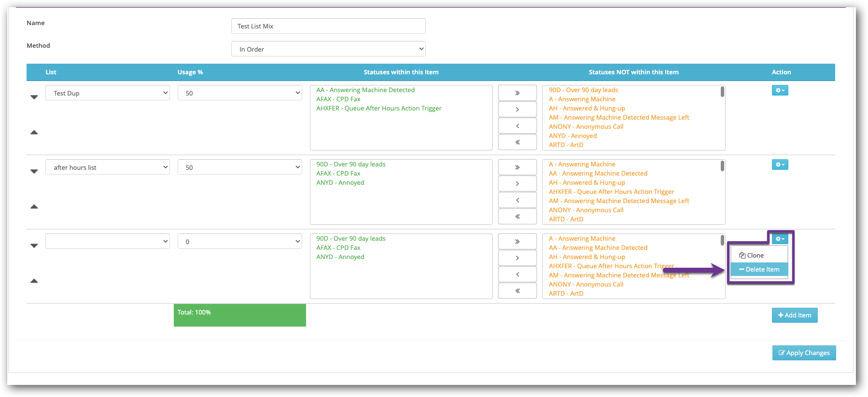Select Delete Item in the action menu
Image resolution: width=868 pixels, height=397 pixels.
pos(759,270)
